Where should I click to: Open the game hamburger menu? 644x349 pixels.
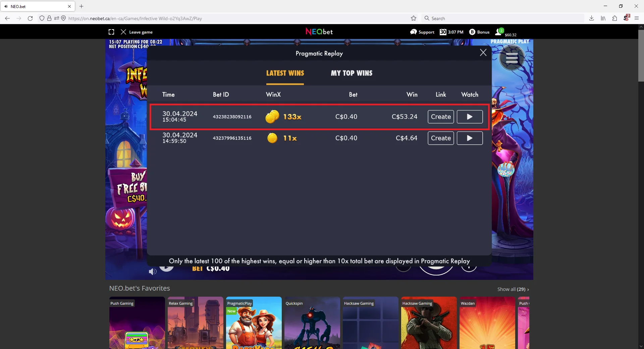pos(512,58)
